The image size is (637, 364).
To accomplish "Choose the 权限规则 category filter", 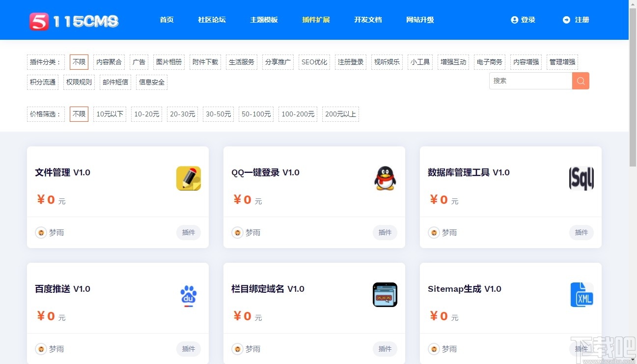I will tap(79, 82).
